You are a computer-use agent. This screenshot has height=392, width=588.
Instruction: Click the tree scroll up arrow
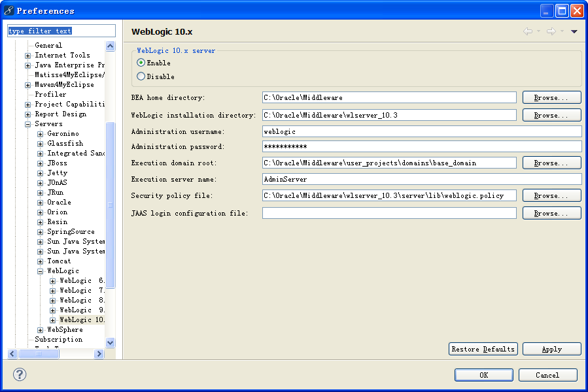click(111, 46)
